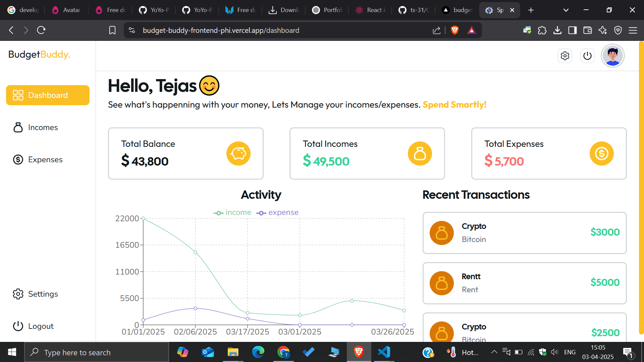
Task: Click the Brave Shields lion icon
Action: click(x=455, y=30)
